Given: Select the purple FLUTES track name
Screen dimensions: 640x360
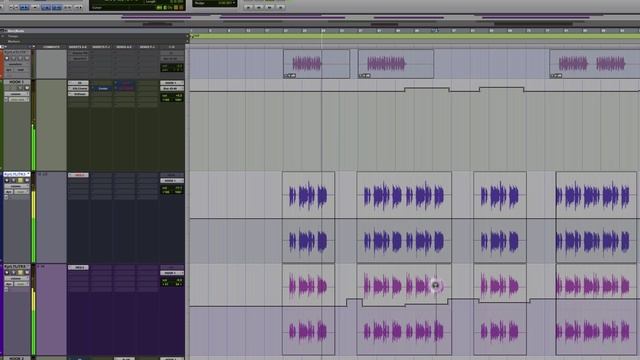Looking at the screenshot, I should pos(16,267).
